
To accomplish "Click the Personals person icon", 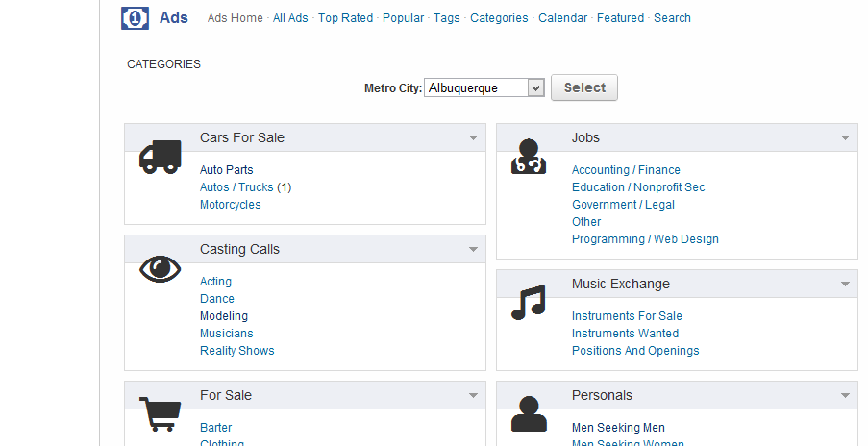I will click(529, 413).
